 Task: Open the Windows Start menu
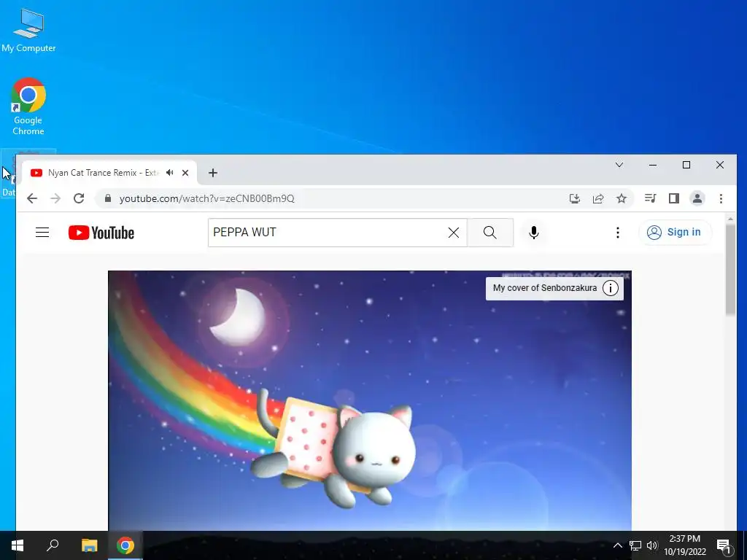[x=18, y=545]
